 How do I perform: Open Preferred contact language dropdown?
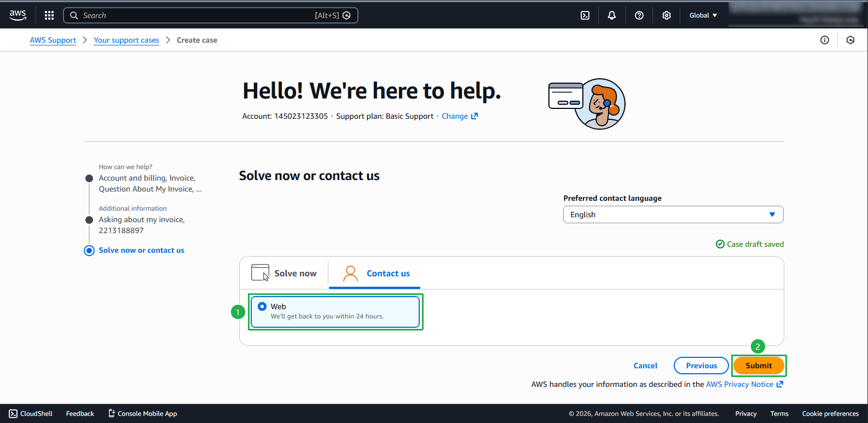(673, 215)
